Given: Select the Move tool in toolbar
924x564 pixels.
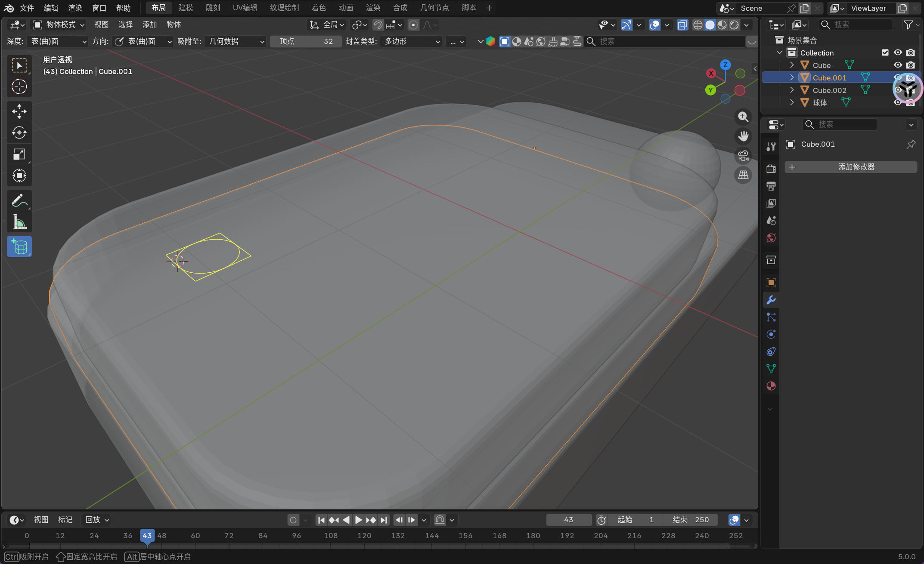Looking at the screenshot, I should [19, 111].
